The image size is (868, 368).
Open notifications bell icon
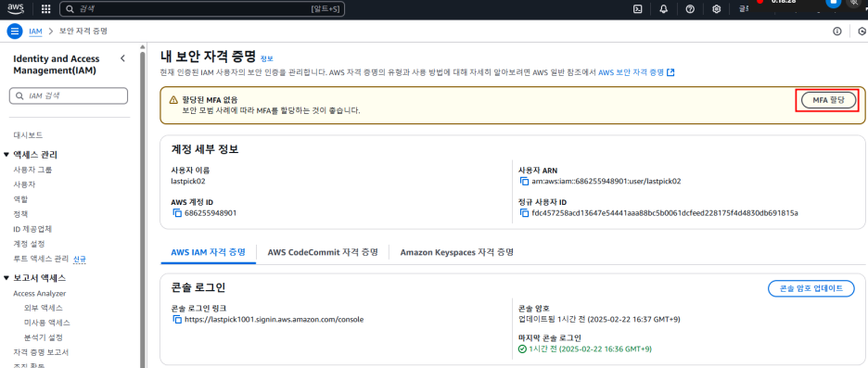click(x=664, y=9)
